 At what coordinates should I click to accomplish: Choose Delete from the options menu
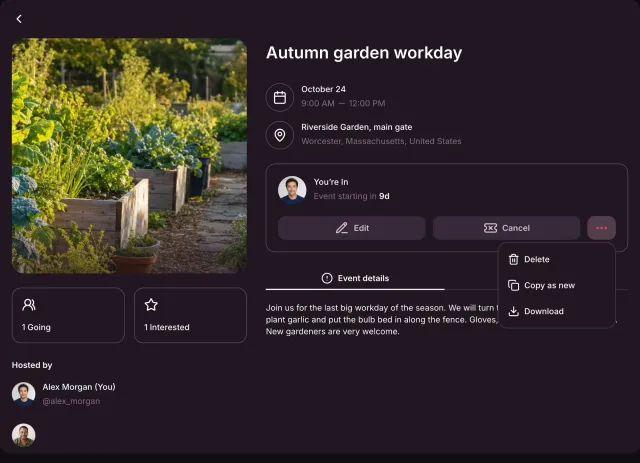click(556, 259)
